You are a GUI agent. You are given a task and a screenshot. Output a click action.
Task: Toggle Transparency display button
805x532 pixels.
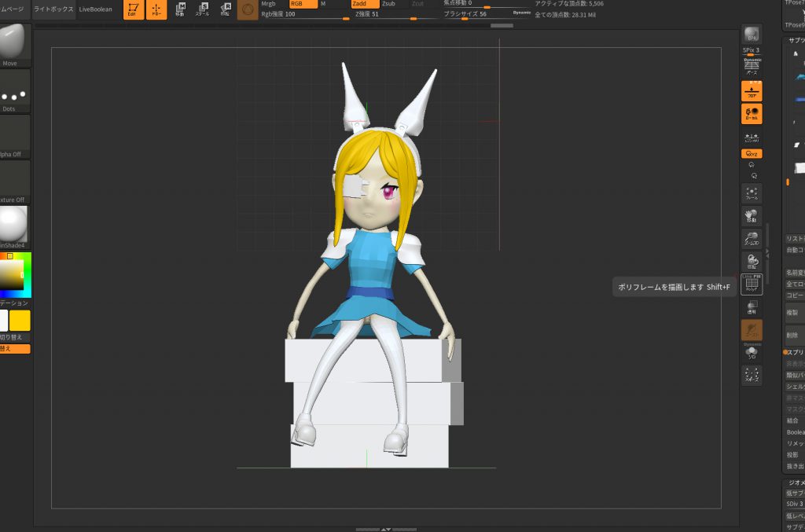click(x=752, y=307)
